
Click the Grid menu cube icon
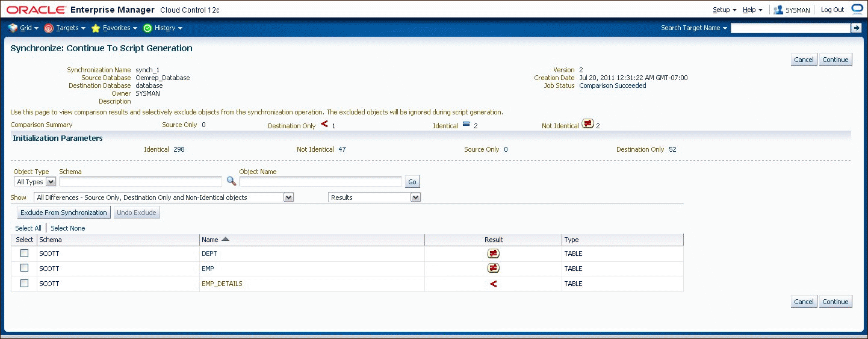(13, 28)
